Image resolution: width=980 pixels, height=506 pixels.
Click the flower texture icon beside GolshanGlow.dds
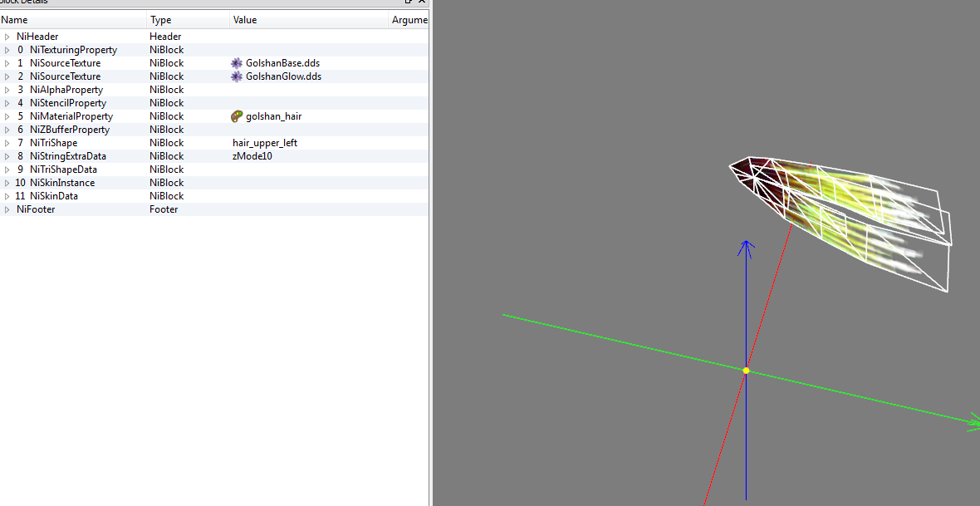[236, 76]
